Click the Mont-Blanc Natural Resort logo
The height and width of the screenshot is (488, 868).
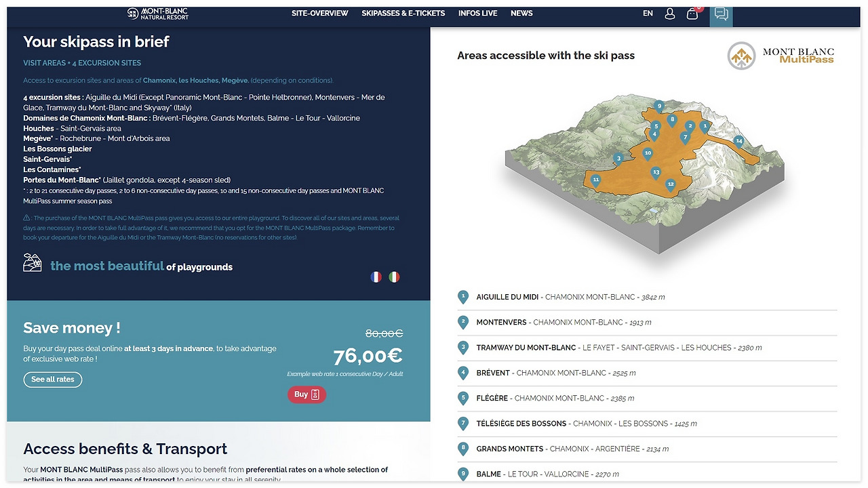(x=158, y=14)
